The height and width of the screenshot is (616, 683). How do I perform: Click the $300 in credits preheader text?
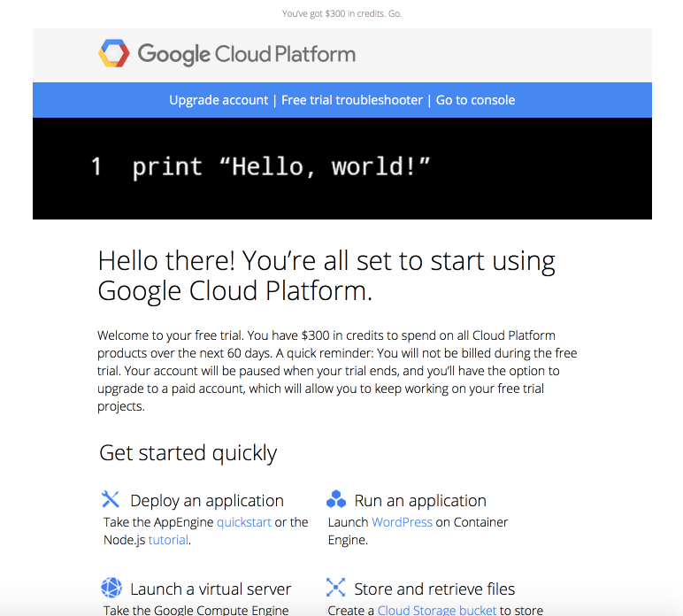pyautogui.click(x=341, y=13)
